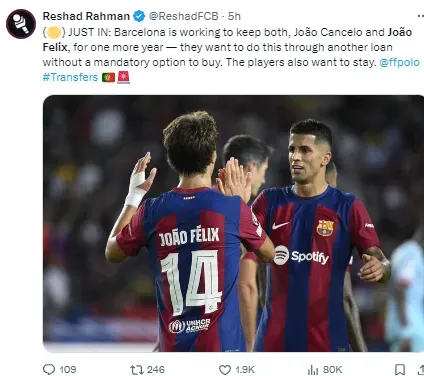Repost the tweet using the retweet arrows
This screenshot has height=376, width=424.
click(137, 369)
